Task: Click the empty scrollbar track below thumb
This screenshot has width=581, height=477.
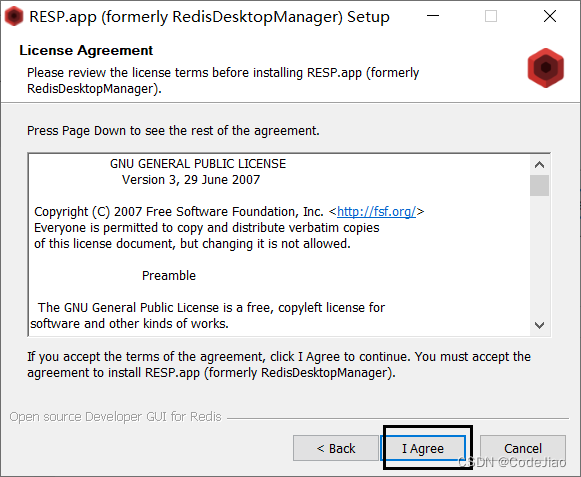Action: point(540,256)
